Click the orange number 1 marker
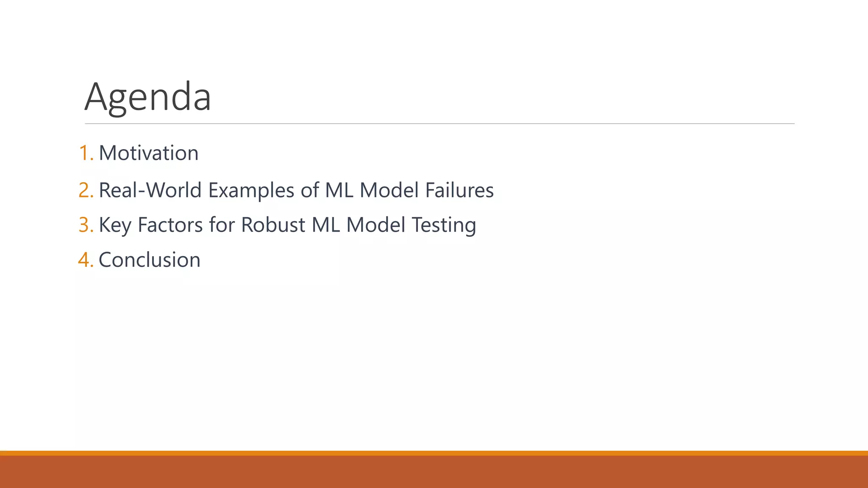Screen dimensions: 868x488 coord(86,153)
